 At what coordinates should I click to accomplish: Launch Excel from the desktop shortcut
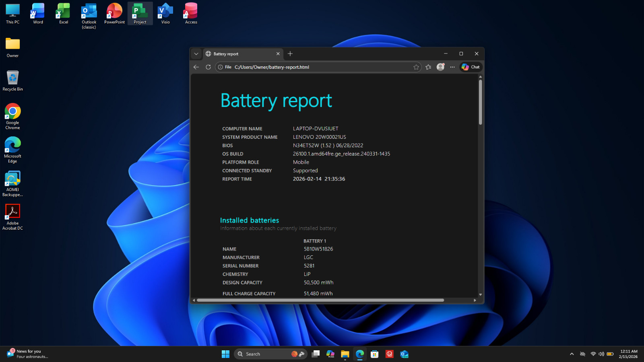coord(64,14)
